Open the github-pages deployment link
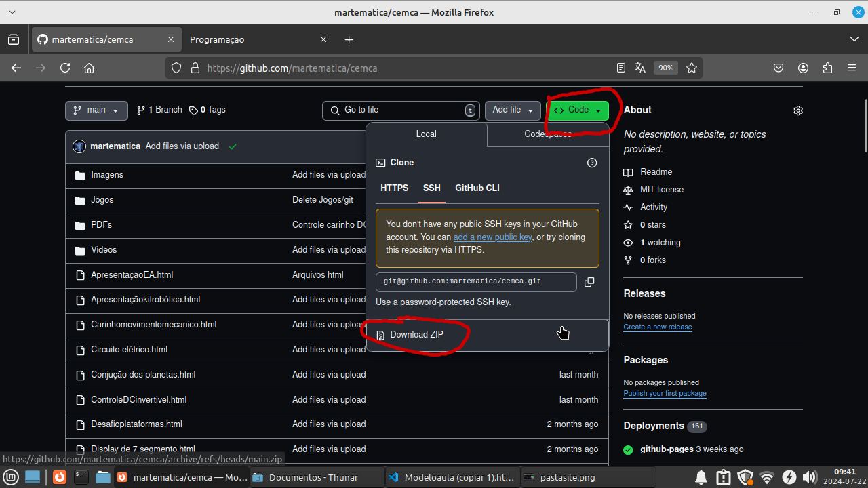868x488 pixels. tap(667, 449)
